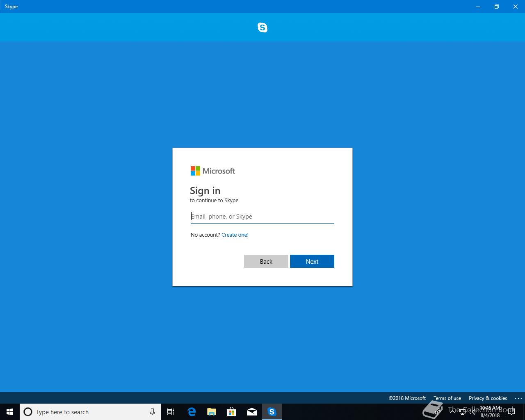
Task: Close the Skype window
Action: coord(516,7)
